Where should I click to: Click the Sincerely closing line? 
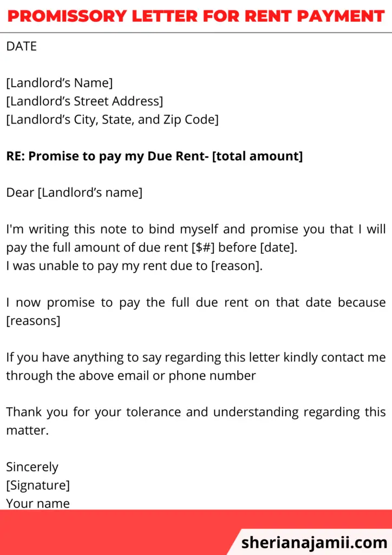point(32,467)
